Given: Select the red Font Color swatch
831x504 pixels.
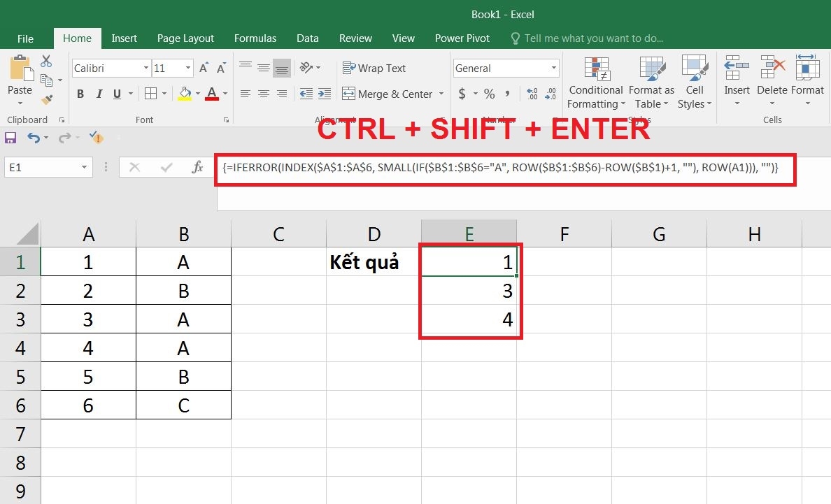Looking at the screenshot, I should pos(212,93).
